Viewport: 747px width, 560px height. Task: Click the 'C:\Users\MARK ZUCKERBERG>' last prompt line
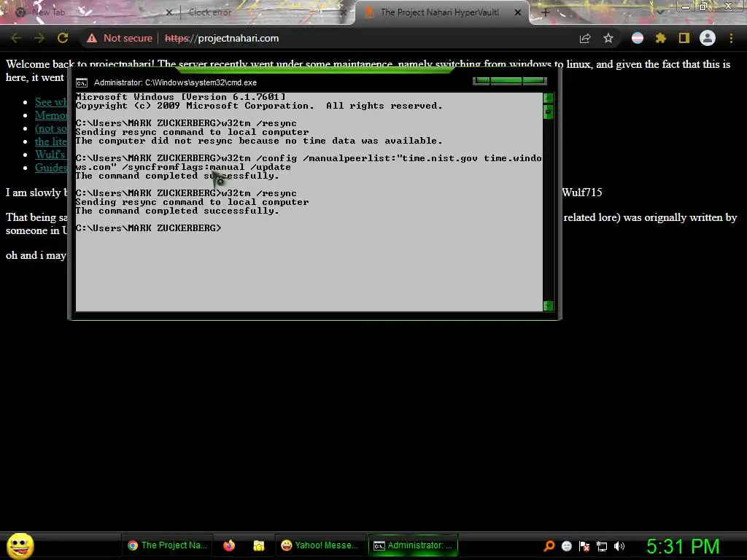click(149, 228)
